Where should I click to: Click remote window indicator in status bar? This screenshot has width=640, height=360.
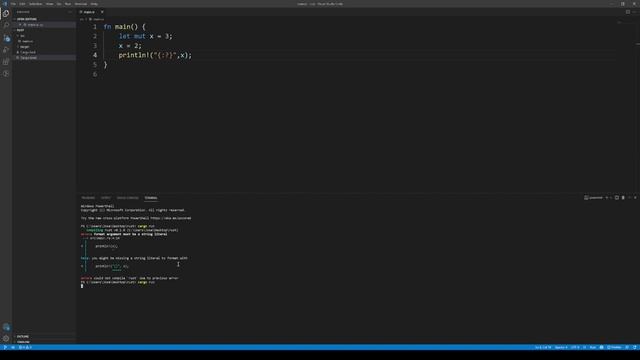click(x=5, y=347)
